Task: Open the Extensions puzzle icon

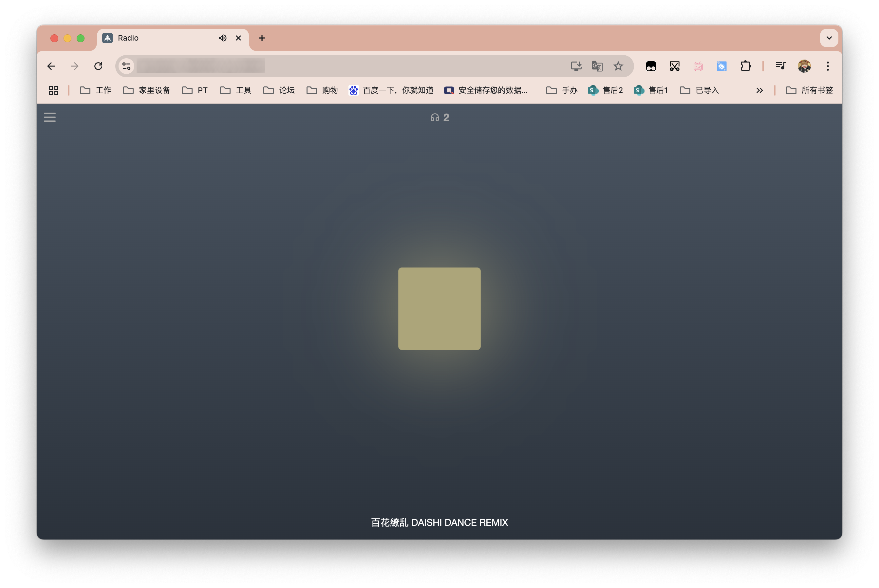Action: tap(745, 66)
